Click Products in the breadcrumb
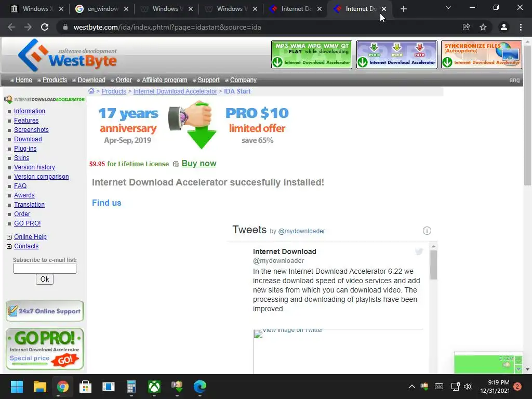532x399 pixels. tap(114, 91)
